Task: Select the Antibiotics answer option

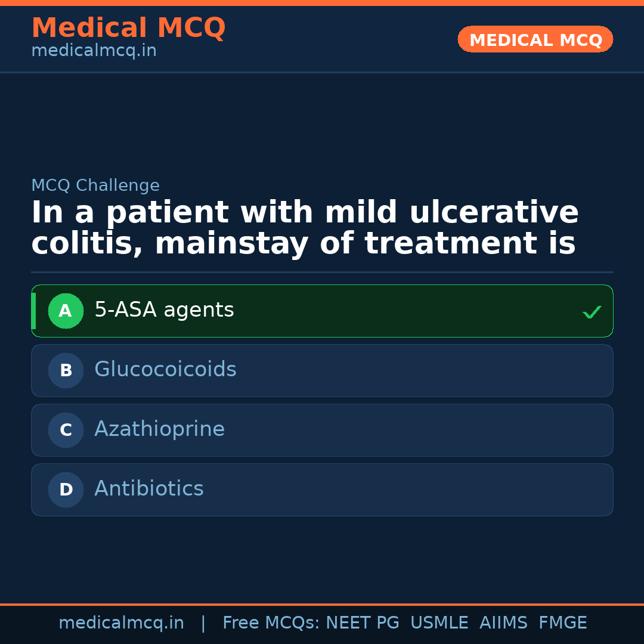Action: coord(149,489)
